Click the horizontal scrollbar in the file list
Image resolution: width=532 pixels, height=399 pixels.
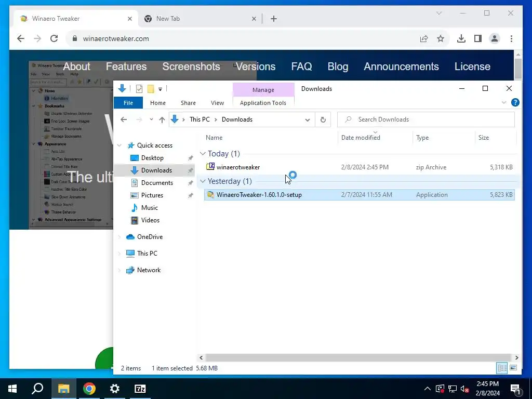pyautogui.click(x=358, y=357)
